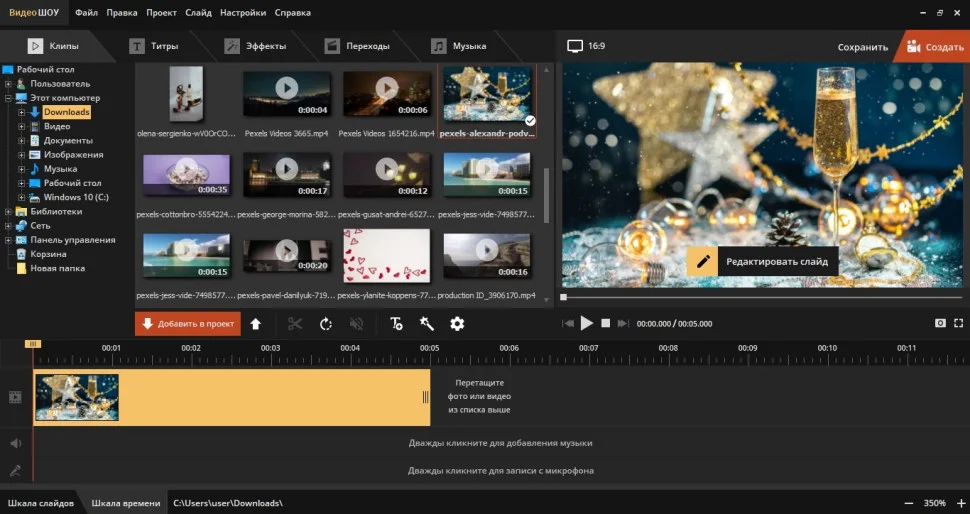970x514 pixels.
Task: Expand the Downloads folder tree node
Action: click(21, 112)
